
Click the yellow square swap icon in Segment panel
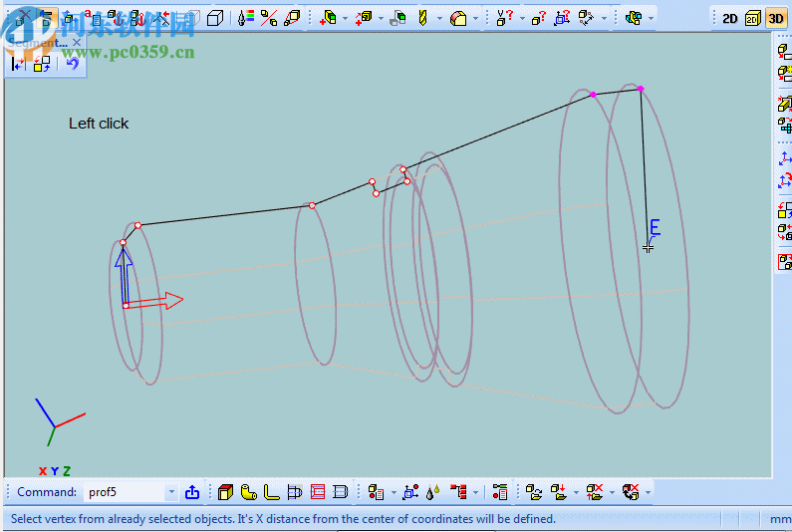coord(42,64)
